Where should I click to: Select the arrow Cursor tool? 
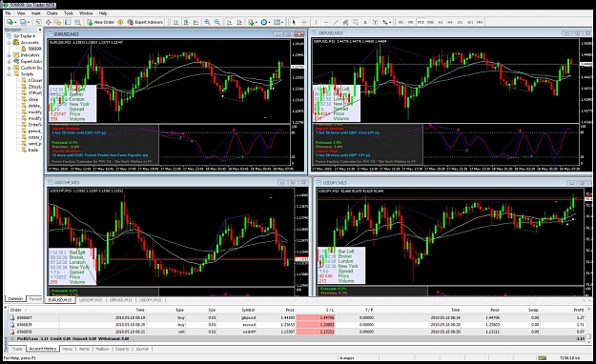294,23
